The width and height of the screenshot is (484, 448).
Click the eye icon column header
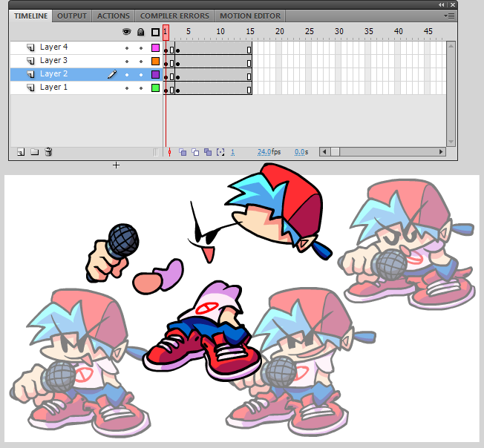point(126,31)
